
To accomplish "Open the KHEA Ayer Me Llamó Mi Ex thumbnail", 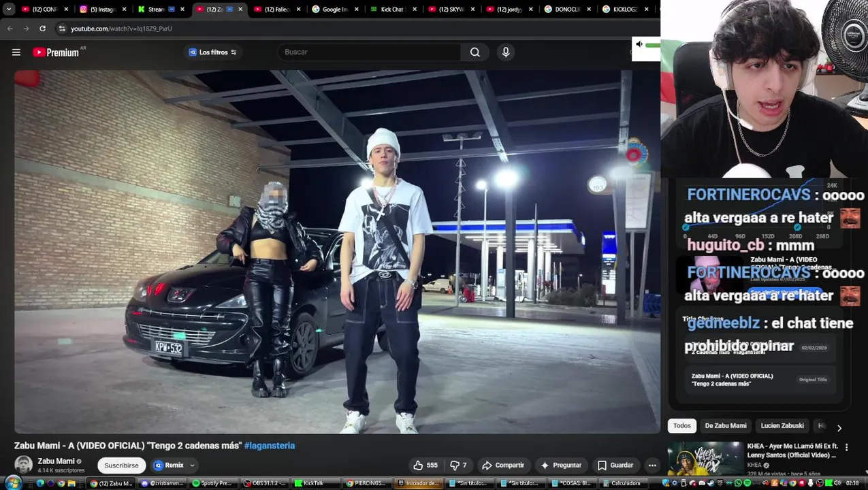I will coord(705,459).
